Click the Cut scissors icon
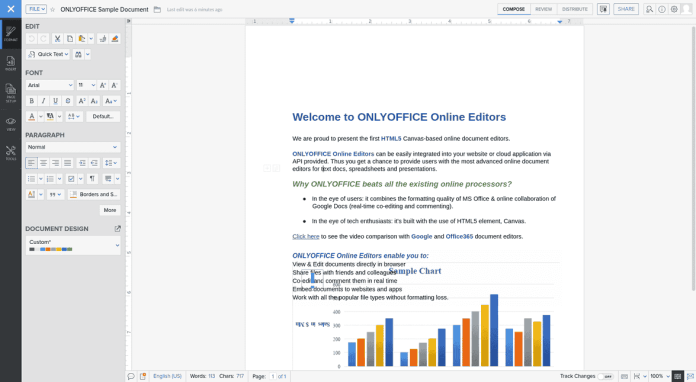Screen dimensions: 696x382 click(57, 39)
